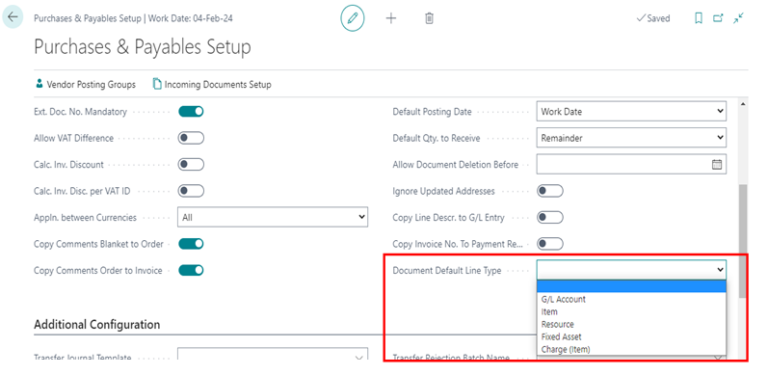Image resolution: width=768 pixels, height=375 pixels.
Task: Enable Allow VAT Difference toggle
Action: tap(191, 138)
